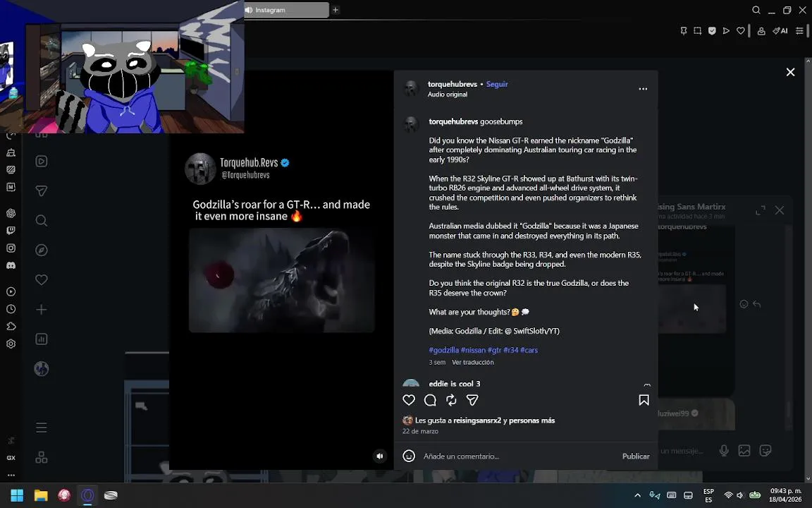Viewport: 812px width, 508px height.
Task: Open sticker picker in the chat box
Action: [x=765, y=450]
